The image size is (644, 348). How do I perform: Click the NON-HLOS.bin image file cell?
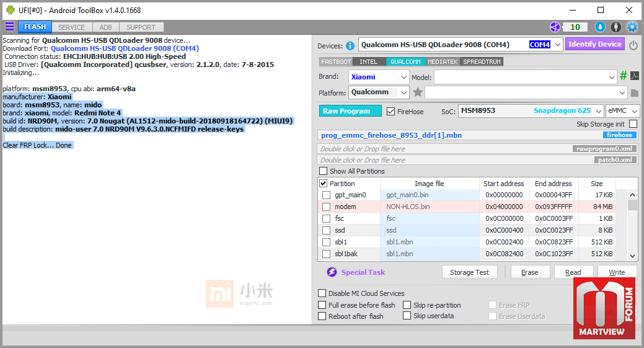[x=430, y=207]
